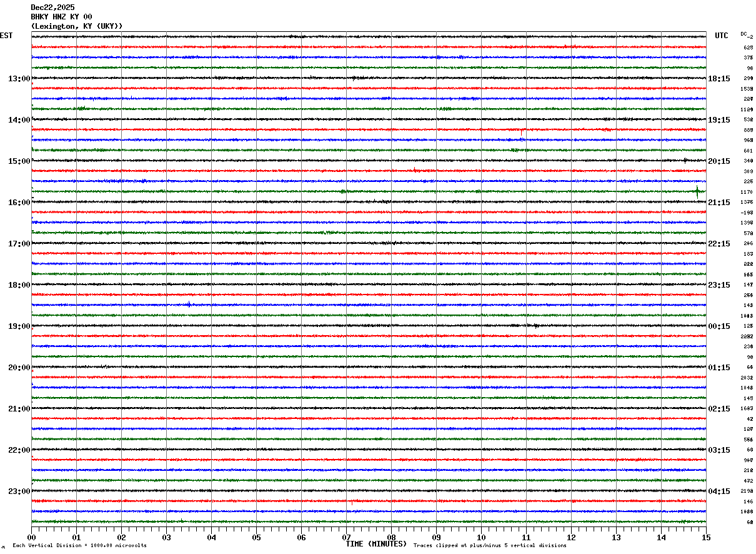Click the large green spike near minute 15

pyautogui.click(x=697, y=191)
